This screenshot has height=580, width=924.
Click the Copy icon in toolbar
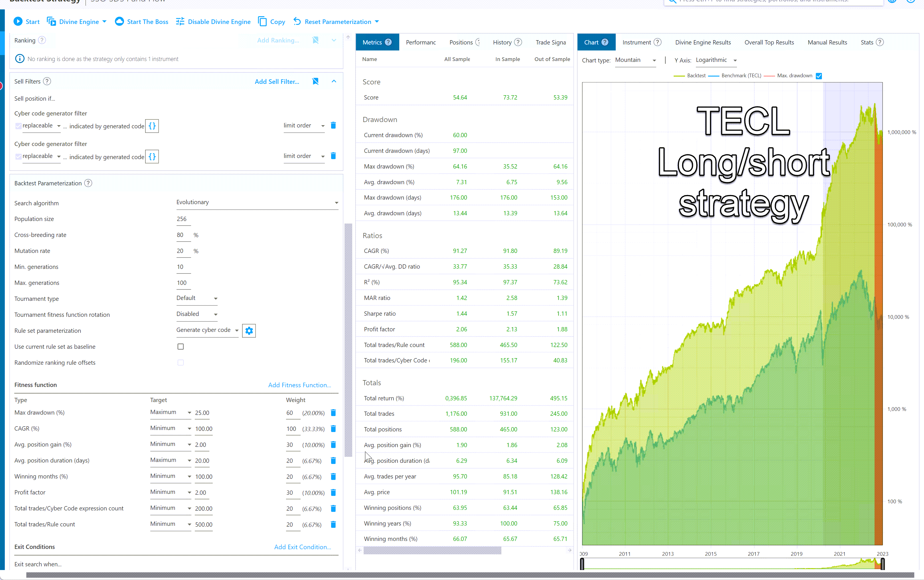262,21
